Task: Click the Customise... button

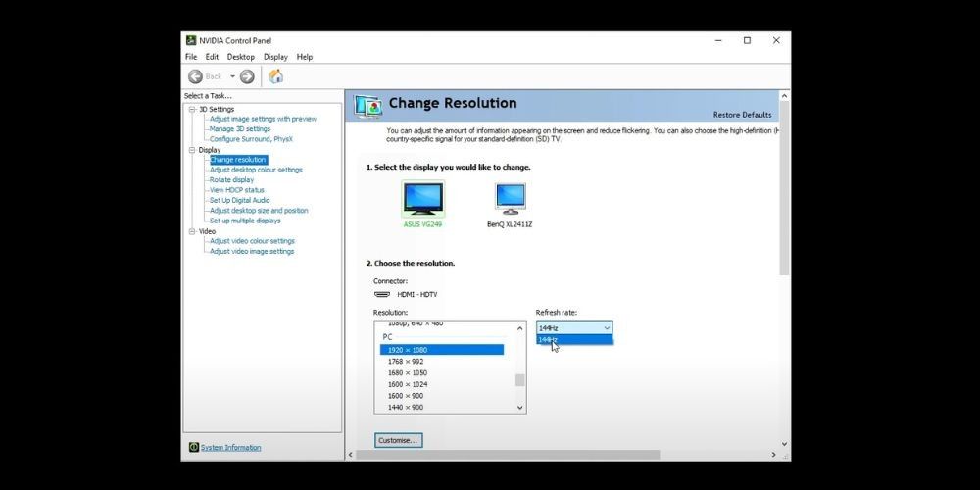Action: (x=398, y=440)
